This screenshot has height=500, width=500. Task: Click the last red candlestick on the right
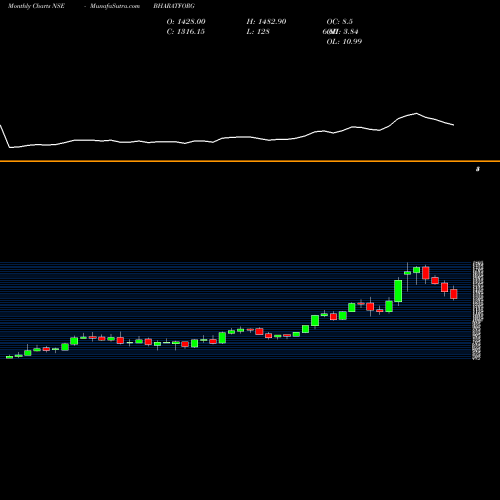[x=454, y=294]
